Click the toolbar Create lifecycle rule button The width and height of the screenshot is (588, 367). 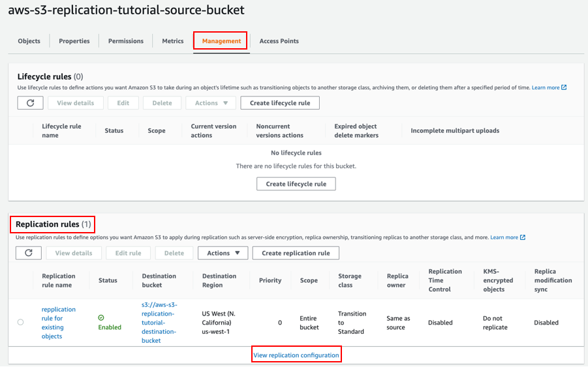(280, 103)
